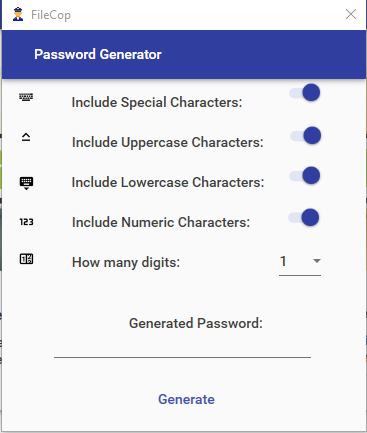Click the 123 numeric icon

(26, 222)
